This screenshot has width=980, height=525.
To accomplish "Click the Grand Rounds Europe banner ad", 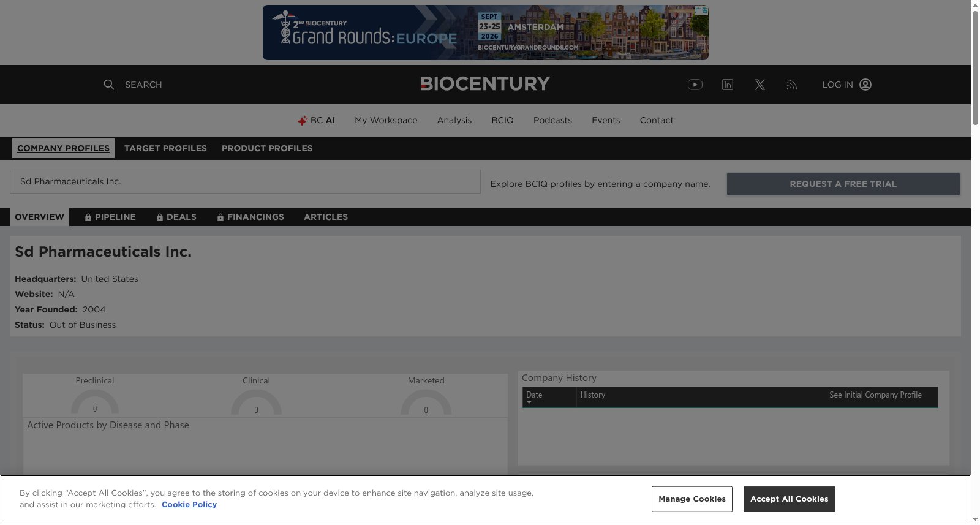I will pos(486,32).
